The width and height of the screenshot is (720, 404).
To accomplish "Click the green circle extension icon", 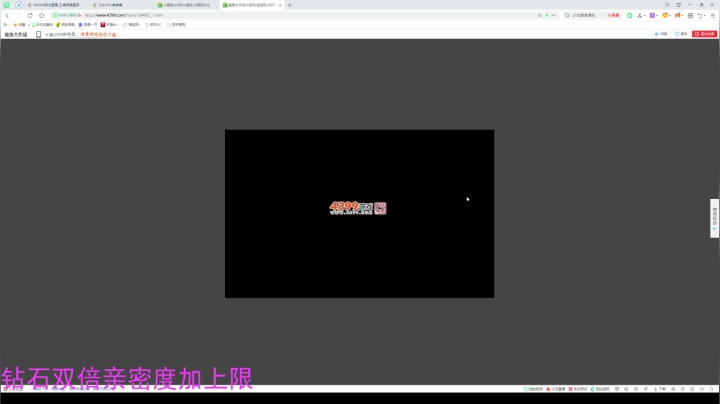I will (630, 15).
